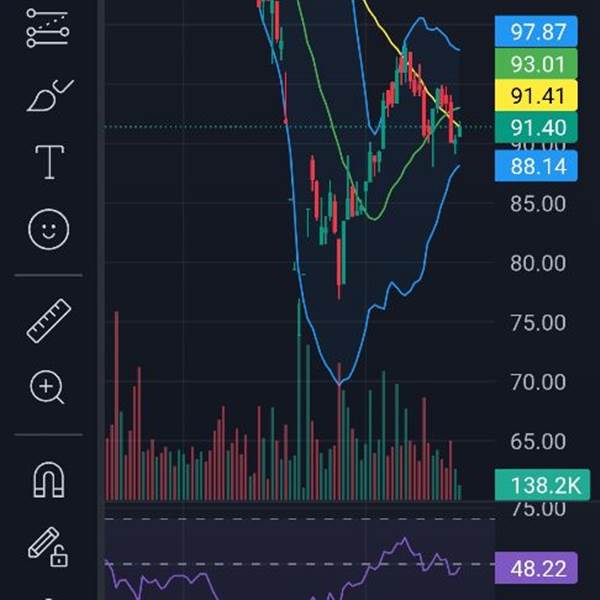Click the purple RSI indicator line

[386, 551]
